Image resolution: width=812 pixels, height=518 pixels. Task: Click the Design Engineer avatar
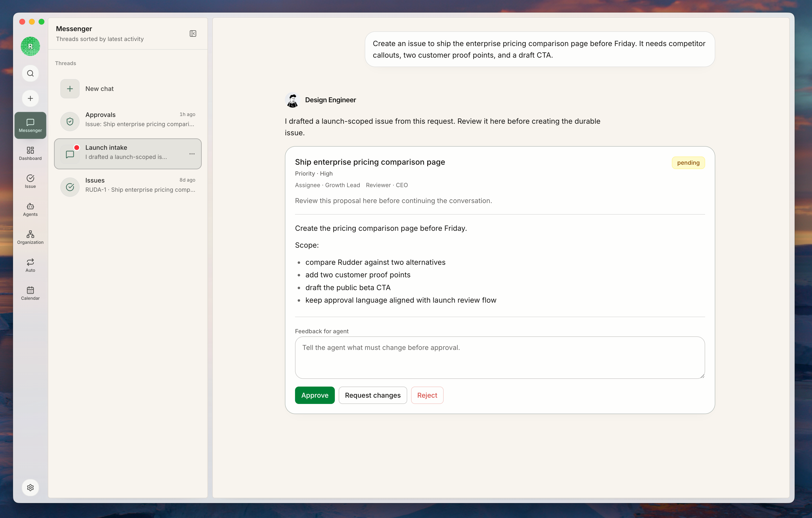pos(292,100)
